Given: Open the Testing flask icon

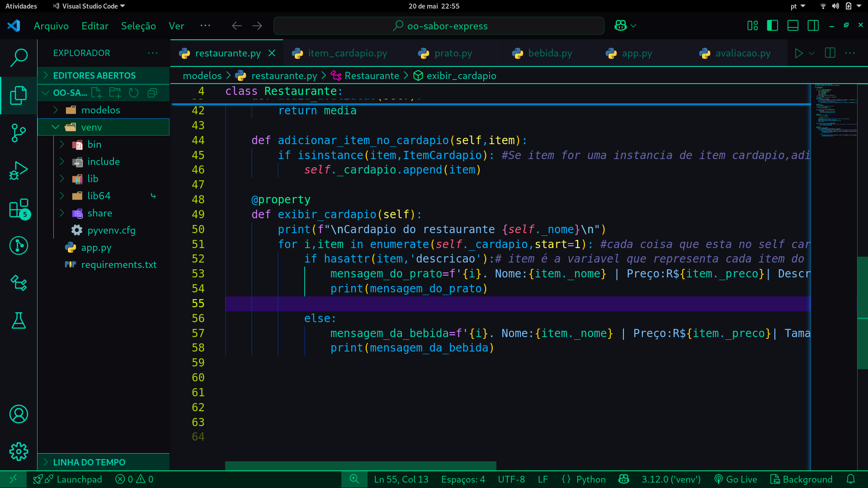Looking at the screenshot, I should point(19,320).
